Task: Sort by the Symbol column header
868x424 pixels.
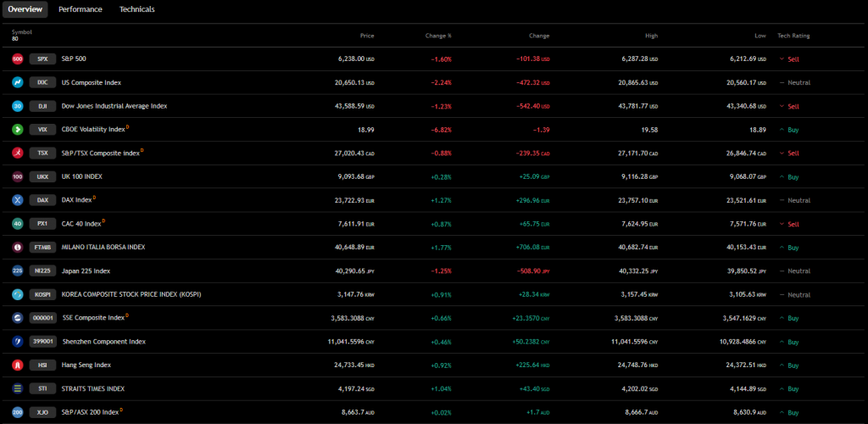Action: 22,32
